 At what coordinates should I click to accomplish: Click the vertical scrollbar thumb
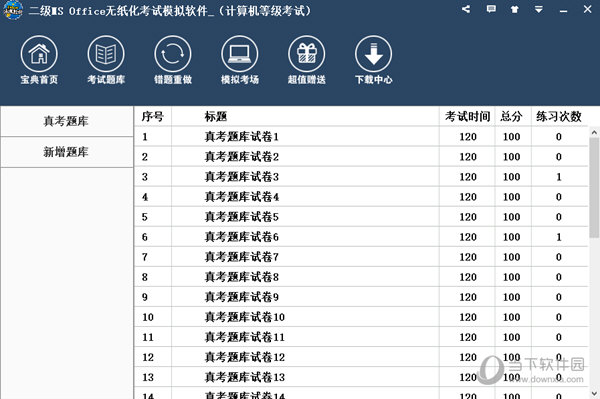(x=594, y=188)
